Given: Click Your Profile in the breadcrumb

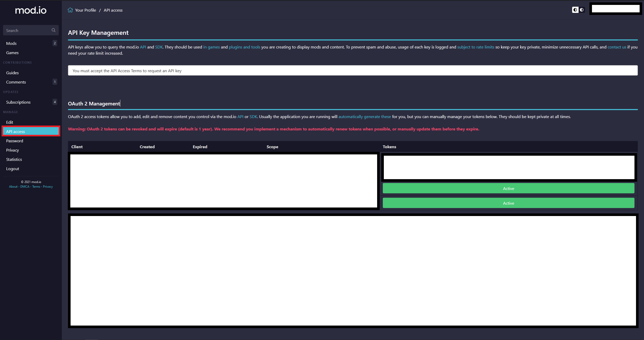Looking at the screenshot, I should point(86,10).
